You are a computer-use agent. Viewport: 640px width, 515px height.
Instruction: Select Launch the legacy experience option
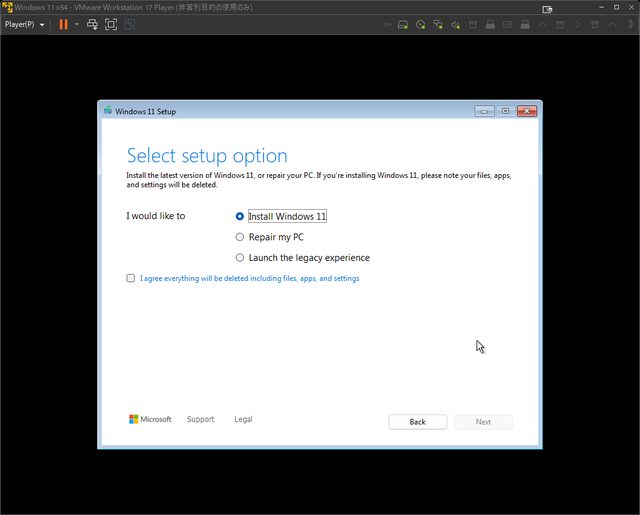point(240,258)
